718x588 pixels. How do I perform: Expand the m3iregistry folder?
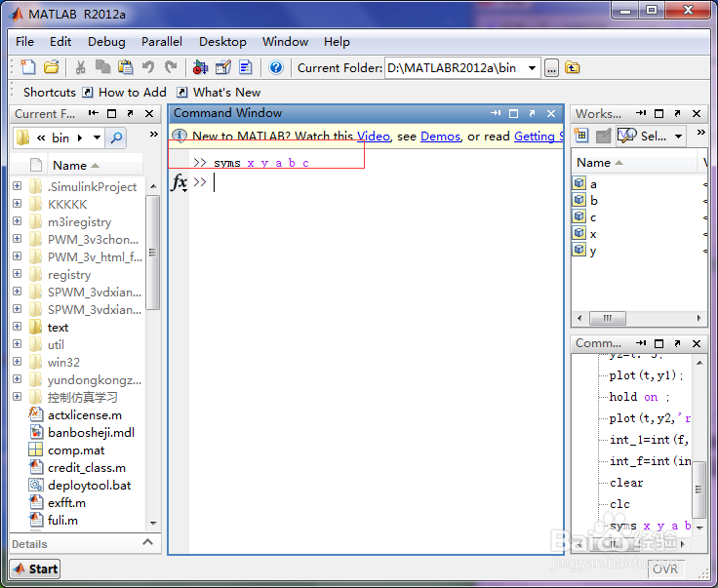point(17,221)
